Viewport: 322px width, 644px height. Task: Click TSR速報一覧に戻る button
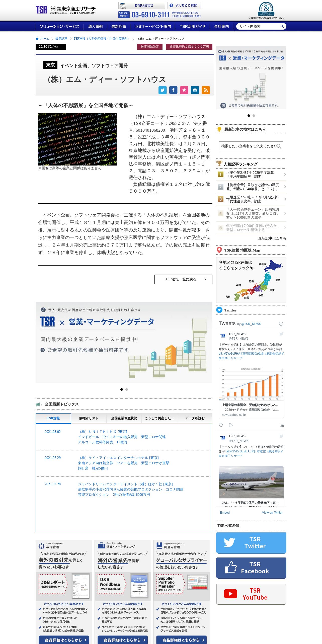pyautogui.click(x=183, y=279)
